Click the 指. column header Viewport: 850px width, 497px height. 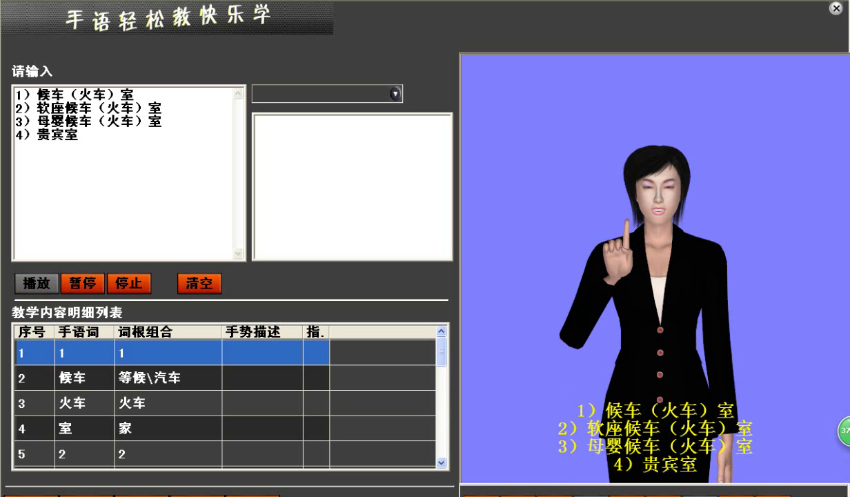tap(316, 332)
